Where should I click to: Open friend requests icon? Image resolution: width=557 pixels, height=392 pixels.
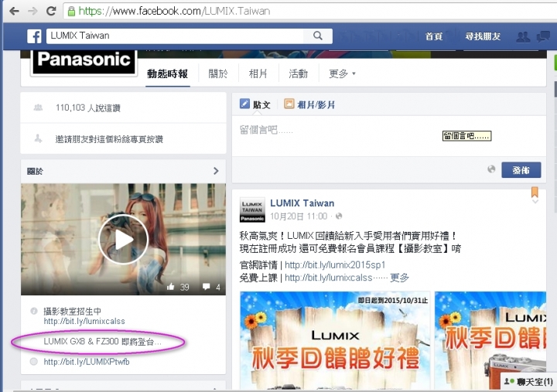(x=523, y=36)
